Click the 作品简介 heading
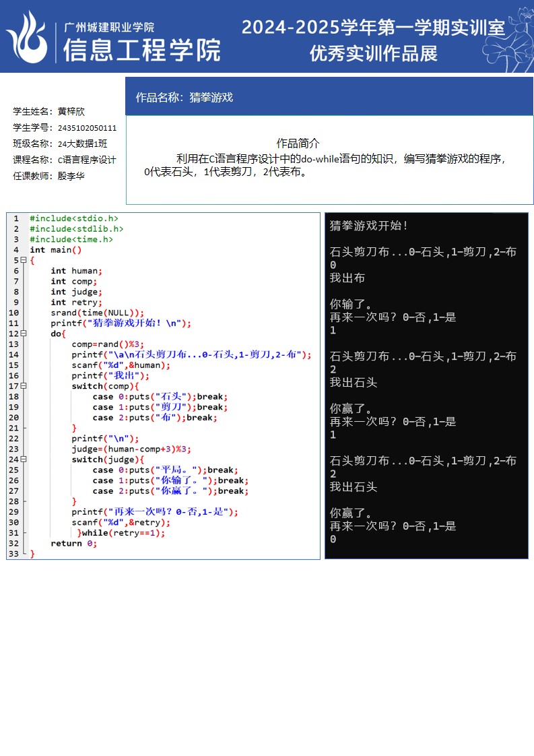 298,143
